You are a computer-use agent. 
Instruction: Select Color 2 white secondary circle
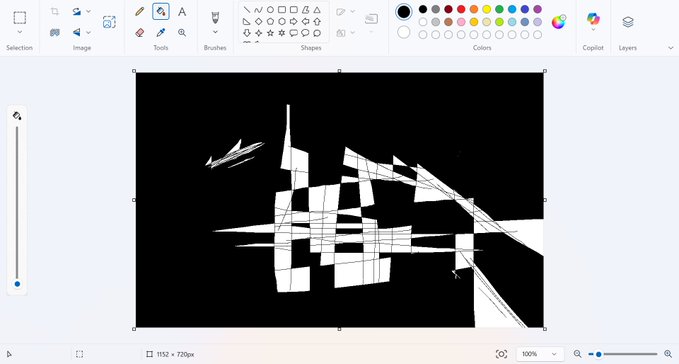coord(404,32)
